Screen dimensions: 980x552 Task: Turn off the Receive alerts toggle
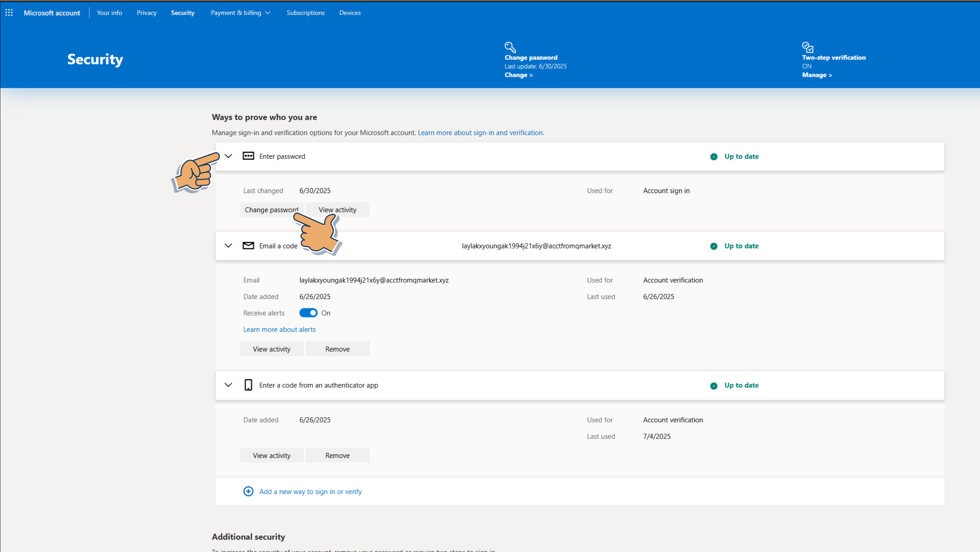tap(308, 313)
